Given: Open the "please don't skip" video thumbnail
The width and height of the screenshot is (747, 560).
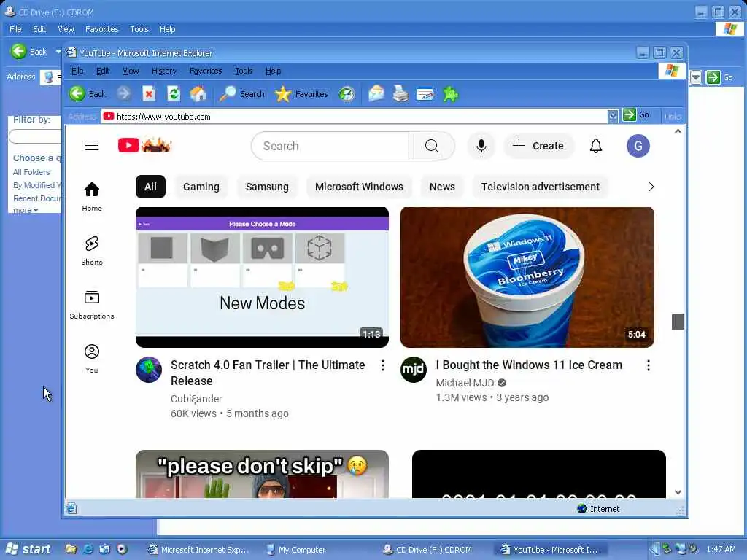Looking at the screenshot, I should pos(262,474).
